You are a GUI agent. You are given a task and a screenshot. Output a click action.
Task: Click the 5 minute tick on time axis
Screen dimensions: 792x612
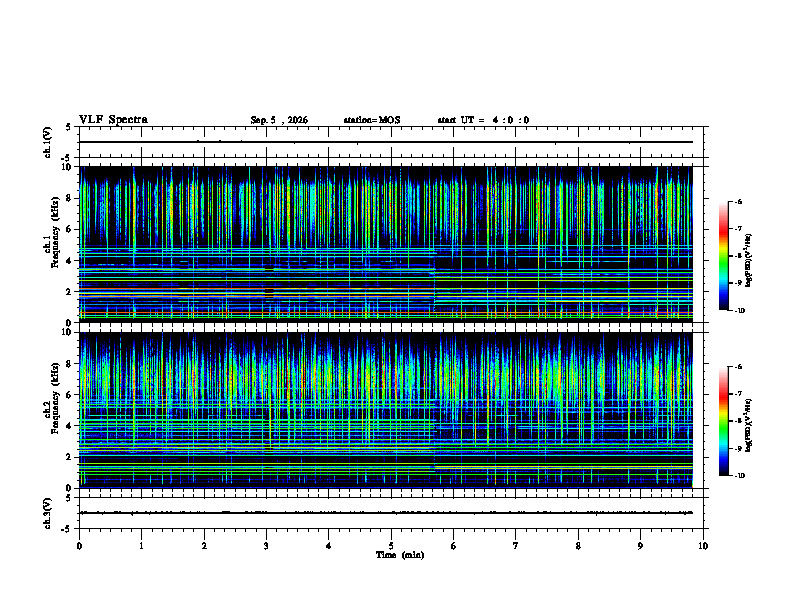point(391,546)
